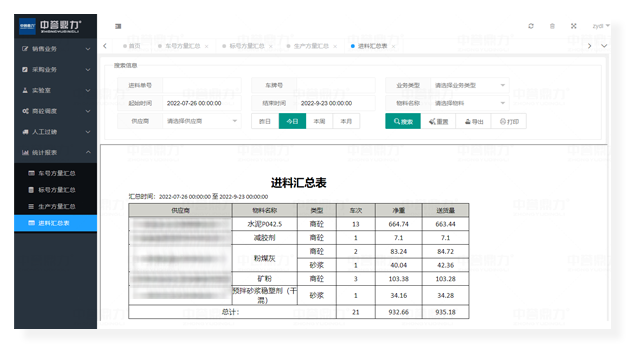Click the green 搜索 button

point(403,121)
